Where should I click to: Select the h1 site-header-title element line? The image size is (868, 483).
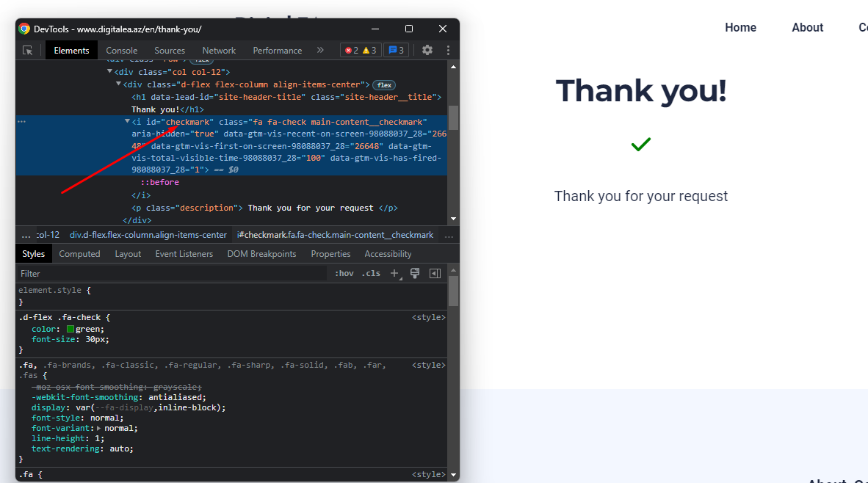(x=286, y=103)
